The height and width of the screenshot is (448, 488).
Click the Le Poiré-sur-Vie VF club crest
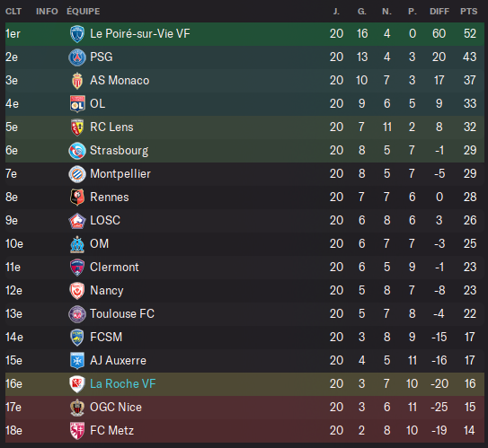77,34
